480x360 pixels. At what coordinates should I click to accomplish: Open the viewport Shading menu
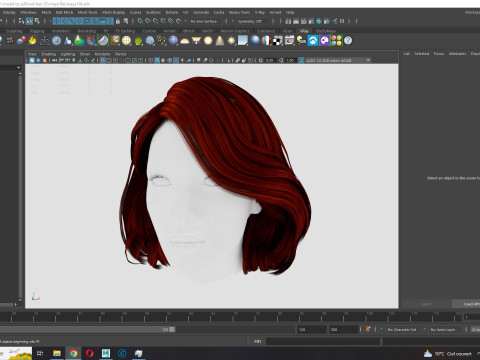[48, 54]
